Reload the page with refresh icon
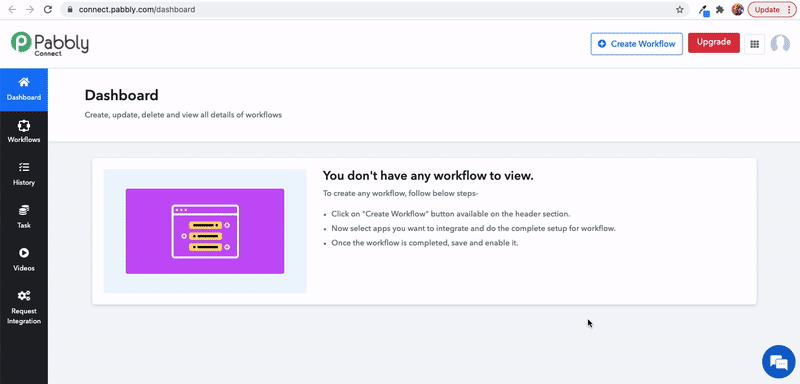800x384 pixels. (48, 10)
